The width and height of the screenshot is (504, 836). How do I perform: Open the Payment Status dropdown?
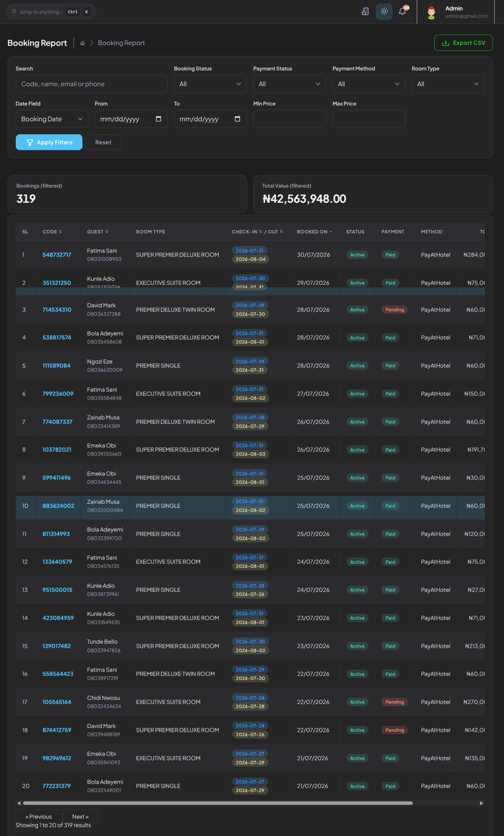click(289, 84)
